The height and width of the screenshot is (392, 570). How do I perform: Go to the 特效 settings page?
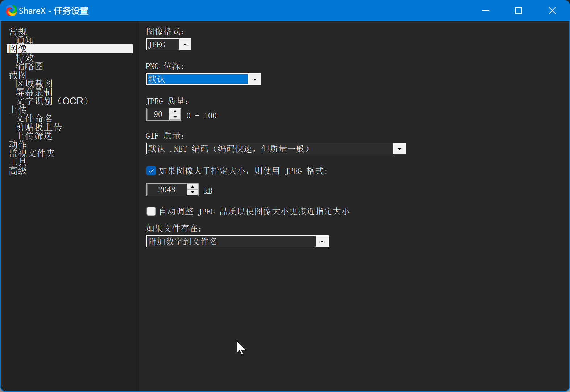(x=25, y=58)
